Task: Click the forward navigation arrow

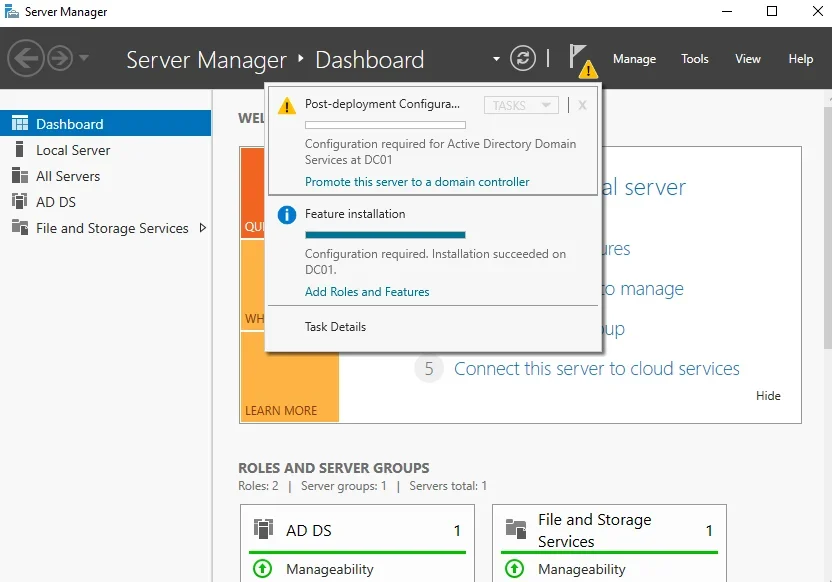Action: (60, 58)
